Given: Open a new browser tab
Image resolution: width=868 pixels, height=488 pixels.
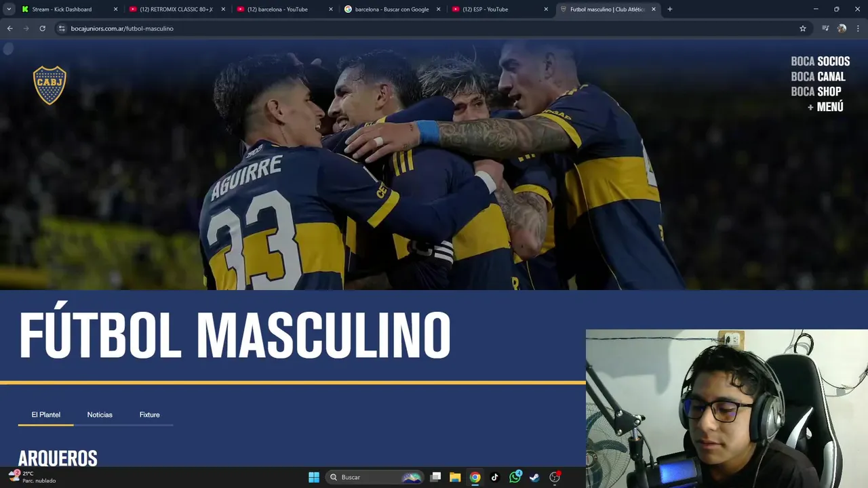Looking at the screenshot, I should [669, 9].
